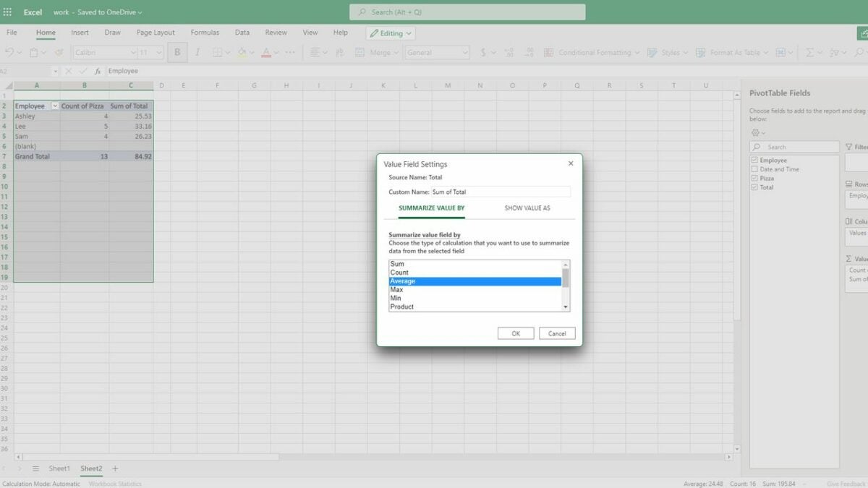Switch to Show Value As tab
This screenshot has height=488, width=868.
click(x=527, y=208)
